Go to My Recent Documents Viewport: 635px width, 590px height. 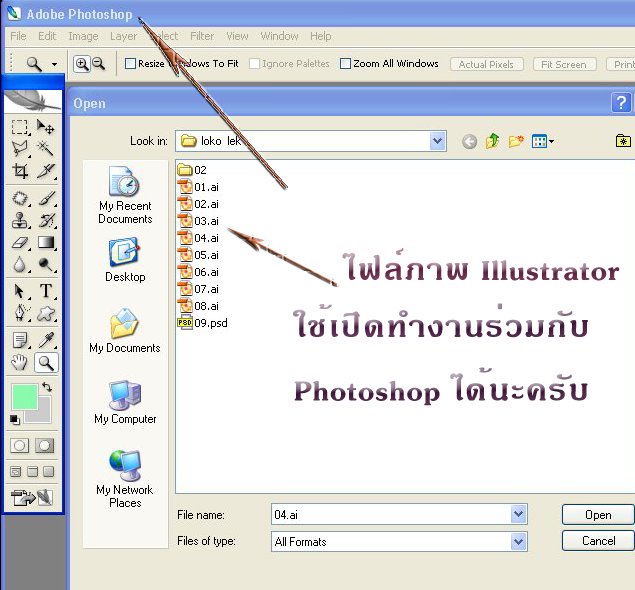click(x=125, y=195)
